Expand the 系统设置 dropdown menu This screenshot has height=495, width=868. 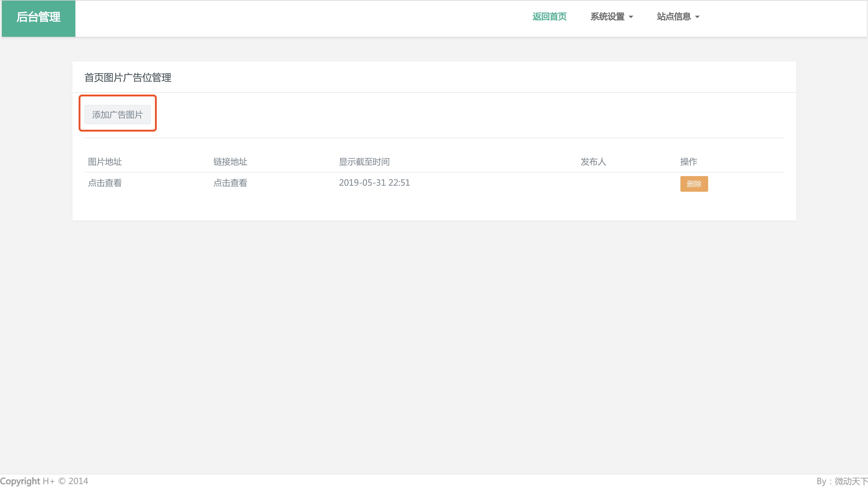[612, 17]
